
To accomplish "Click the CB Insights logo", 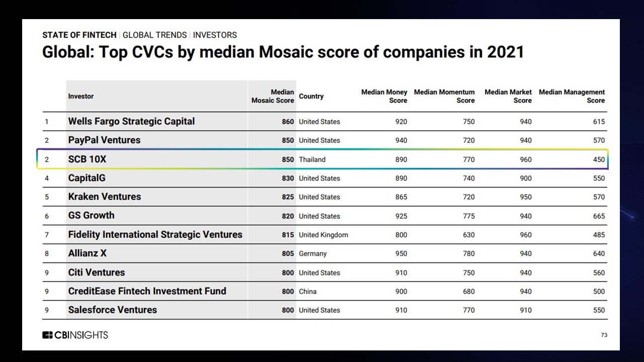I will pyautogui.click(x=75, y=335).
